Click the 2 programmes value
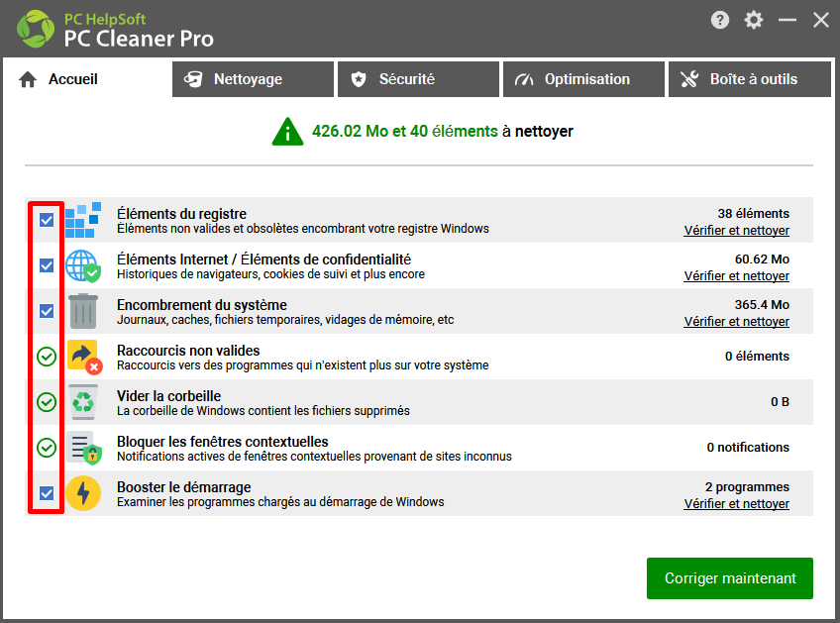Screen dimensions: 840x623 747,487
